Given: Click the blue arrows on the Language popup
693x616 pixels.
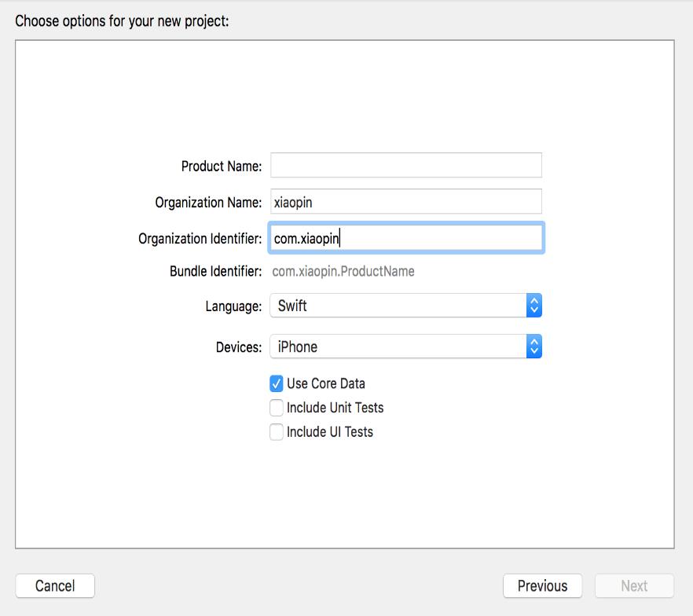Looking at the screenshot, I should tap(534, 306).
